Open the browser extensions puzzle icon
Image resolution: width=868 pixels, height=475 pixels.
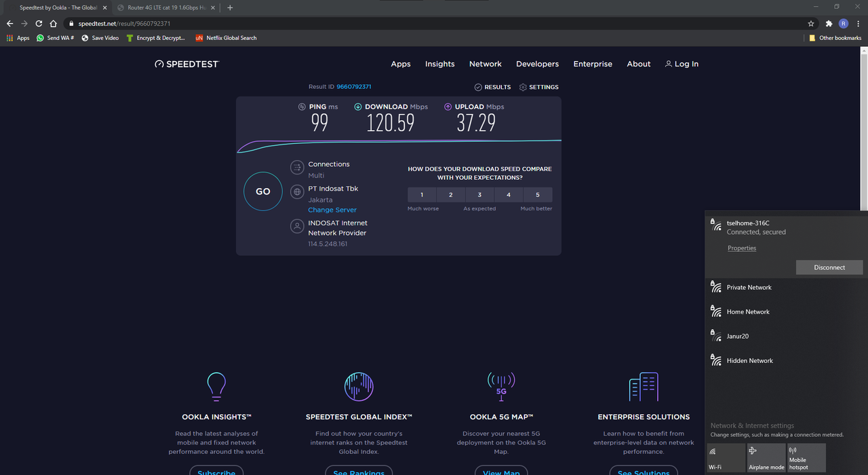click(x=829, y=23)
